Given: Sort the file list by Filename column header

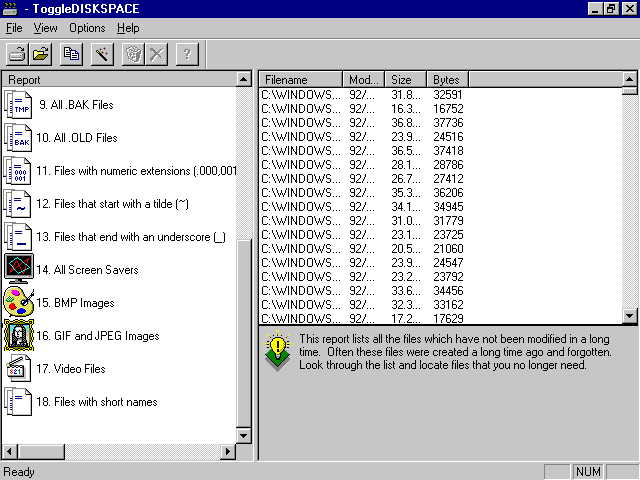Looking at the screenshot, I should 300,79.
